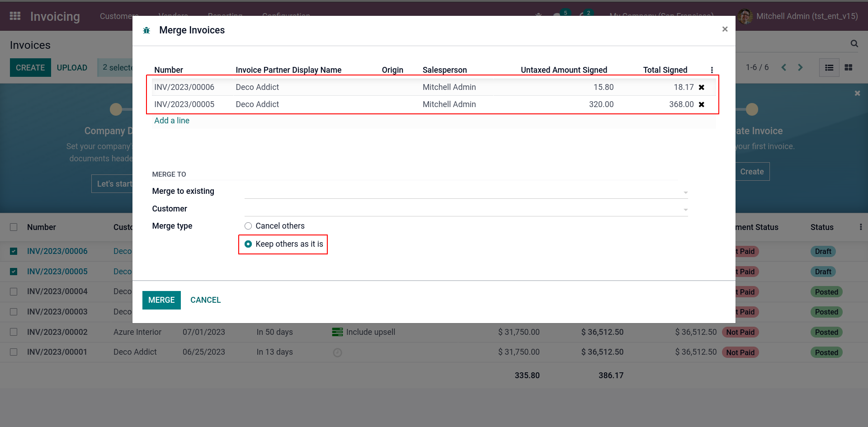Screen dimensions: 868x427
Task: Click the 320.00 untaxed amount cell
Action: (x=601, y=104)
